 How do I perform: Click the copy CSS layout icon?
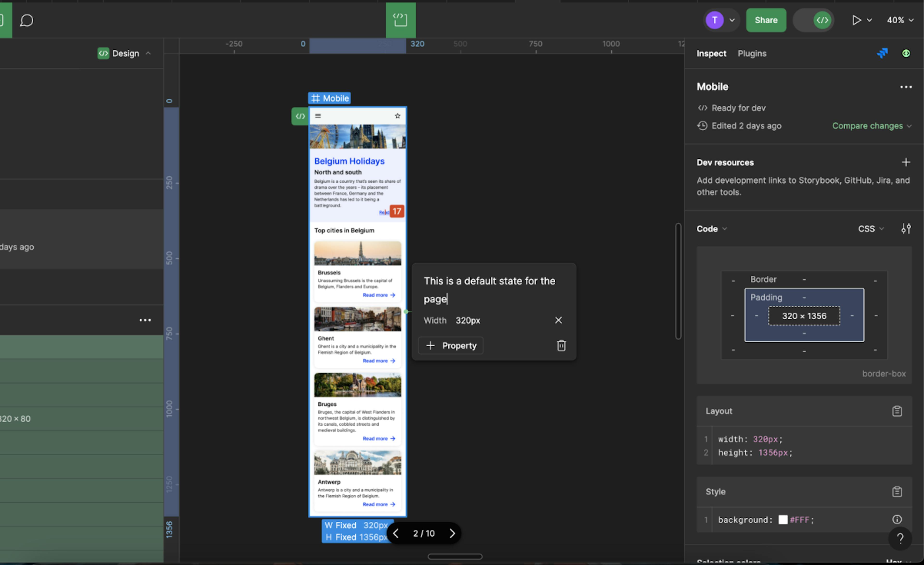[898, 411]
